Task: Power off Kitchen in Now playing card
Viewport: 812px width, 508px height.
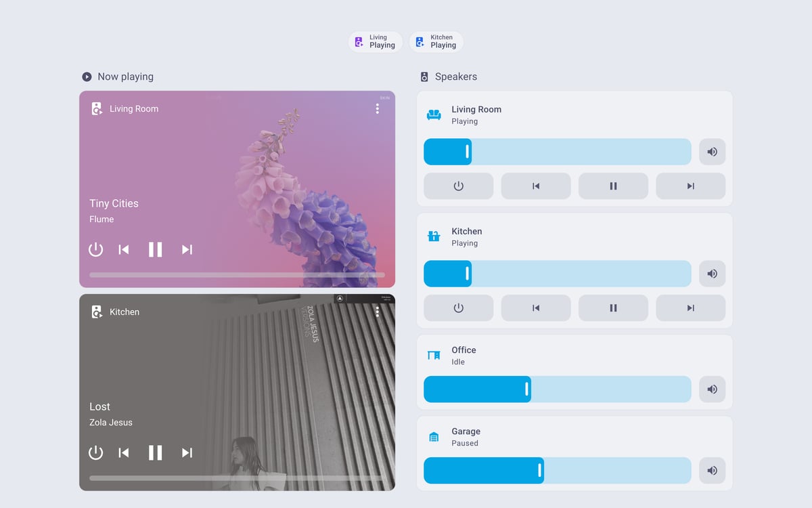Action: [x=96, y=452]
